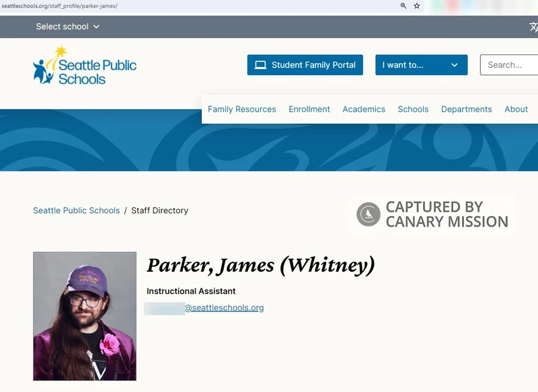Open the Departments menu
Image resolution: width=538 pixels, height=392 pixels.
coord(466,109)
